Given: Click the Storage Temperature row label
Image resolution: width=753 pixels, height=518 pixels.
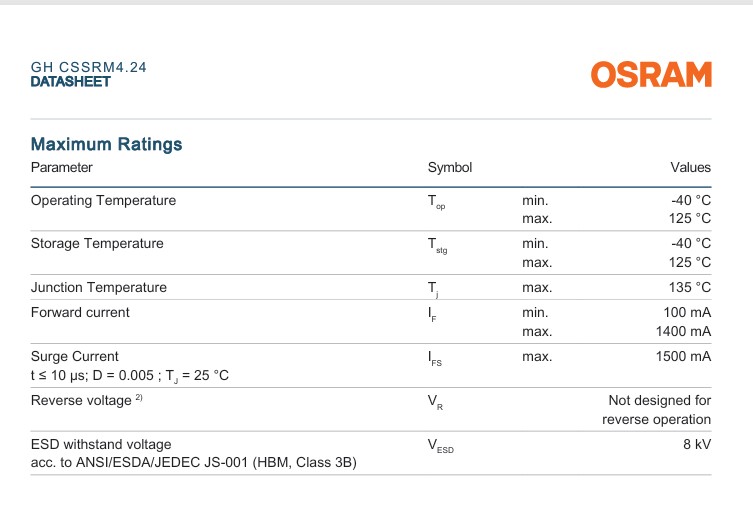Looking at the screenshot, I should coord(97,243).
